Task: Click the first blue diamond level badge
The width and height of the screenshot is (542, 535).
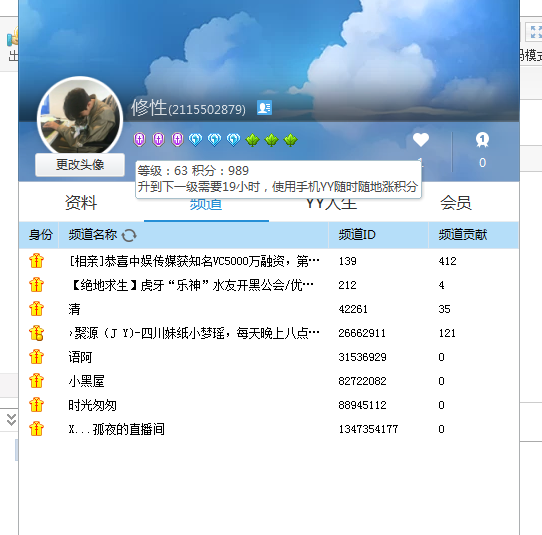Action: click(x=196, y=140)
